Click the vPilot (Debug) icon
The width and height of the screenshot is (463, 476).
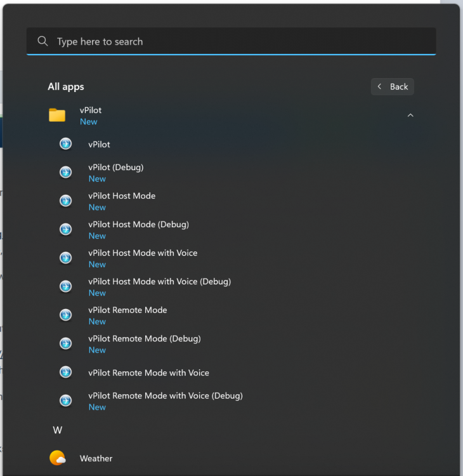click(65, 172)
